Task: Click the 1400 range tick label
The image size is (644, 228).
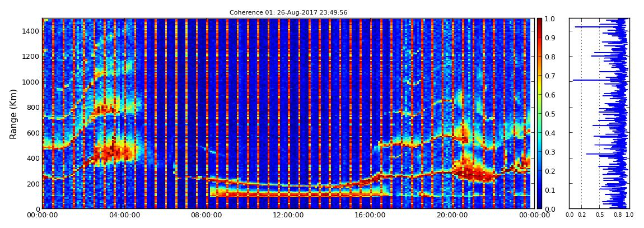Action: [31, 31]
